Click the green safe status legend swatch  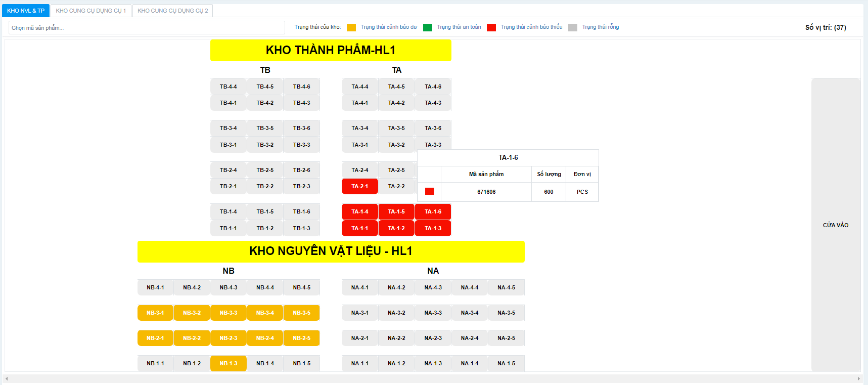[x=428, y=27]
